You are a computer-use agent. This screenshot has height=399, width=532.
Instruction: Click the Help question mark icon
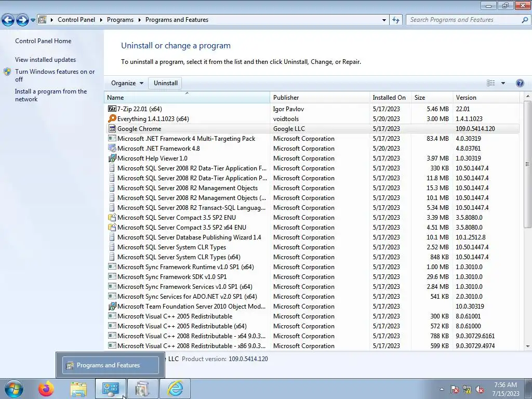pyautogui.click(x=520, y=83)
